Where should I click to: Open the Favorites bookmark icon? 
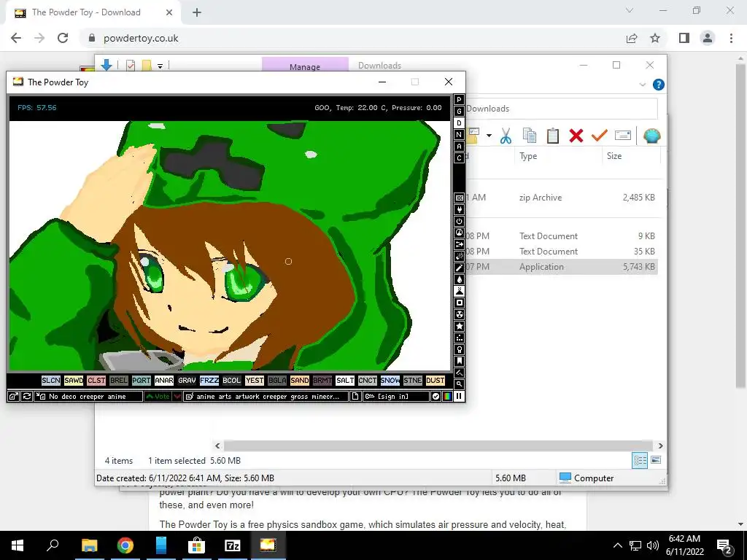point(460,361)
